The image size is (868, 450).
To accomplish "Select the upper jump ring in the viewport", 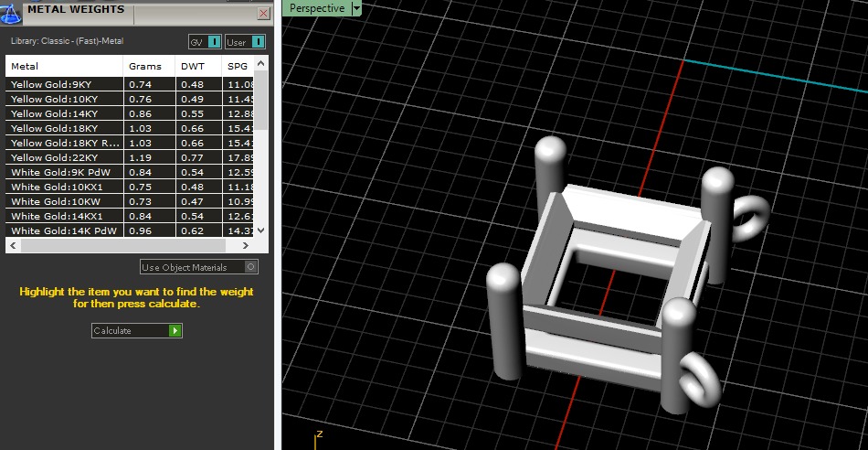I will (751, 219).
